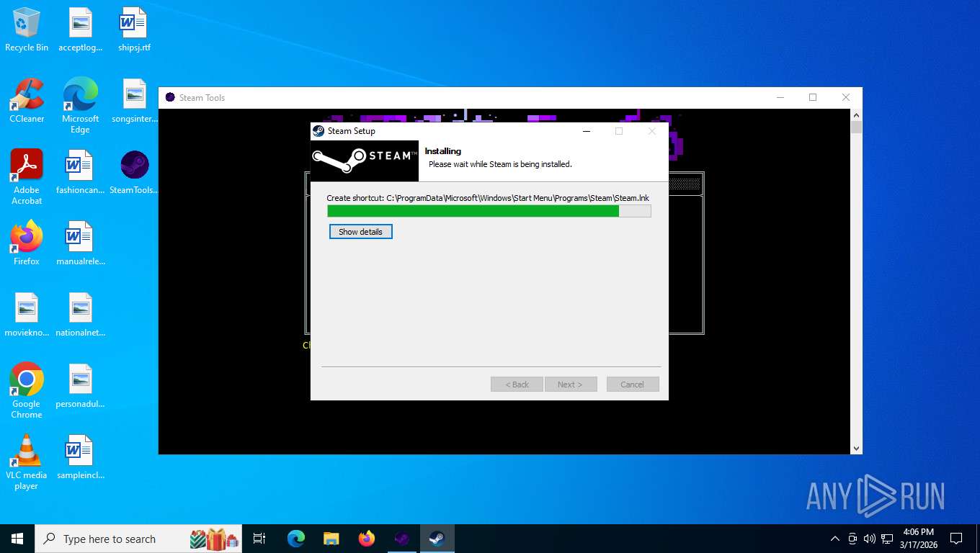Click the Steam Tools window title icon
This screenshot has height=553, width=980.
(170, 97)
